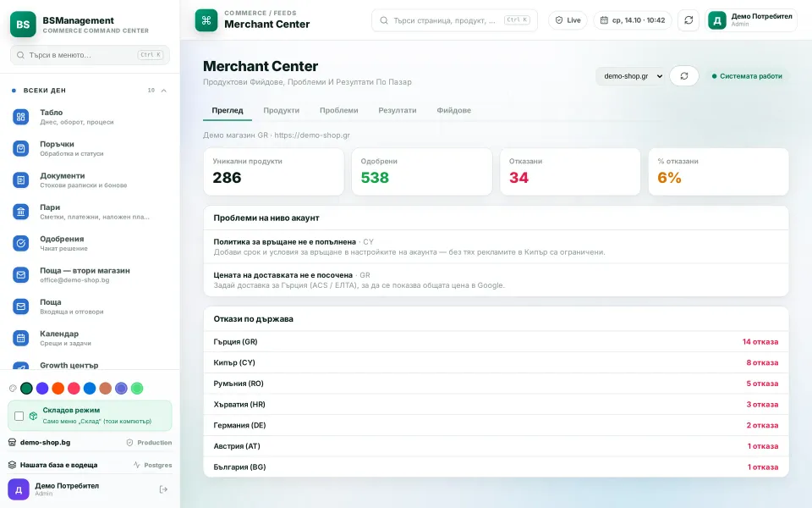
Task: Open the demo-shop.gr shop dropdown
Action: [x=630, y=76]
